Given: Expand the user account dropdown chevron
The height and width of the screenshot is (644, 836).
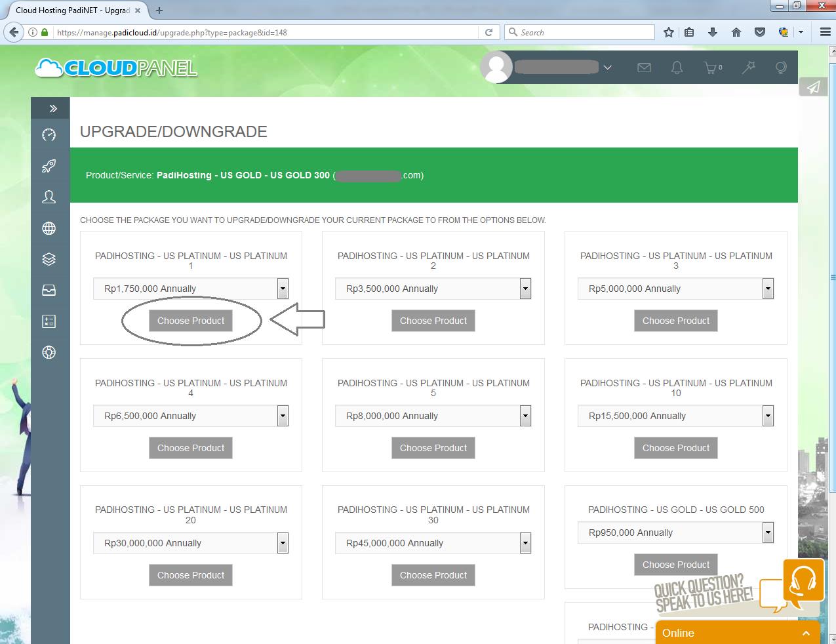Looking at the screenshot, I should pos(608,67).
